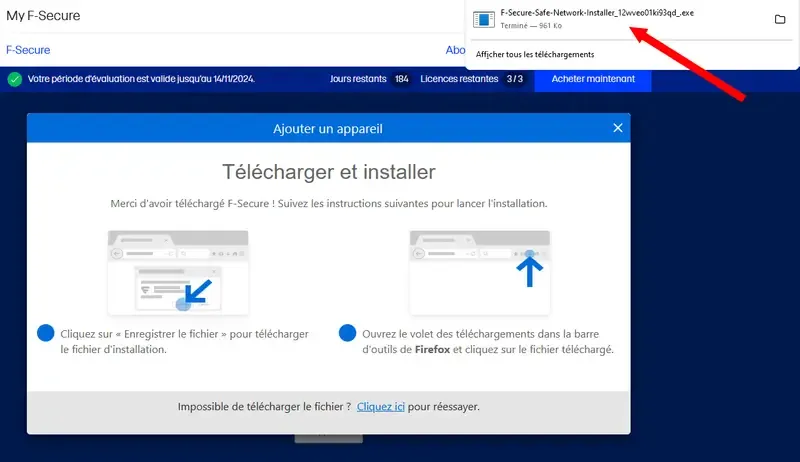Click the trial period validity message
Screen dimensions: 800x462
(141, 79)
